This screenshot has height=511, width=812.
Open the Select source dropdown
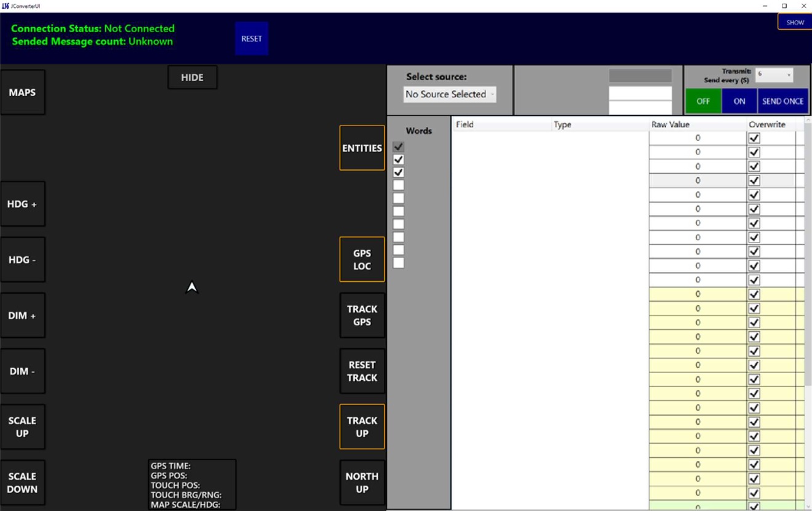point(450,94)
